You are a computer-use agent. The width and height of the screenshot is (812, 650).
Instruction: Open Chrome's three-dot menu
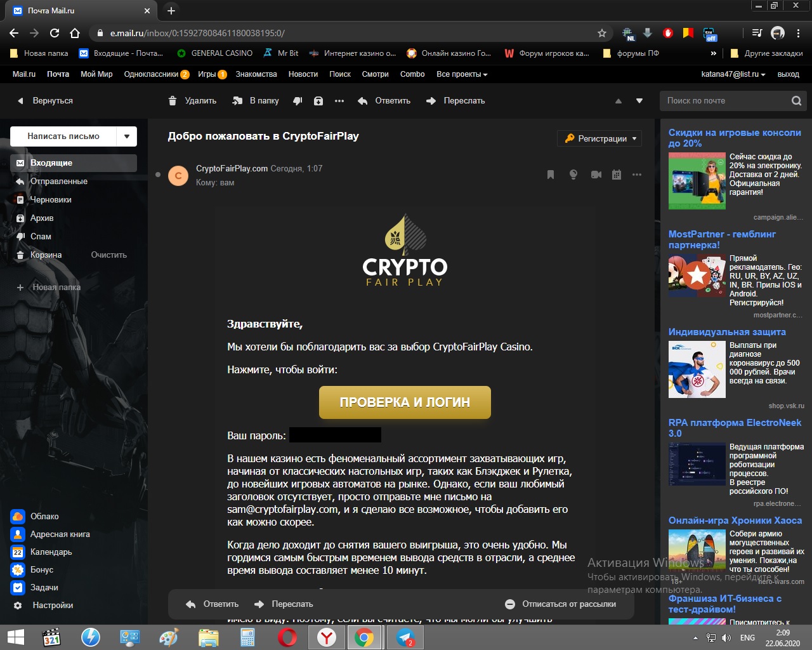tap(799, 33)
